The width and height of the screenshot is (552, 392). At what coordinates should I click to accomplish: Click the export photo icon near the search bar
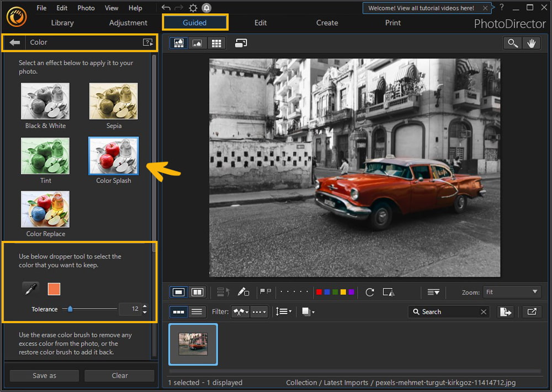coord(506,312)
